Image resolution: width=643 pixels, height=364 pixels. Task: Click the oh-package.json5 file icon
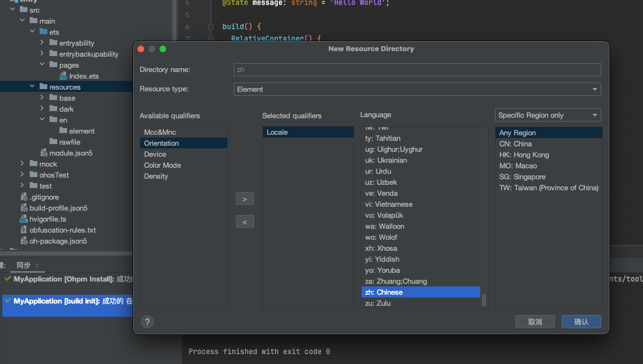(x=24, y=241)
